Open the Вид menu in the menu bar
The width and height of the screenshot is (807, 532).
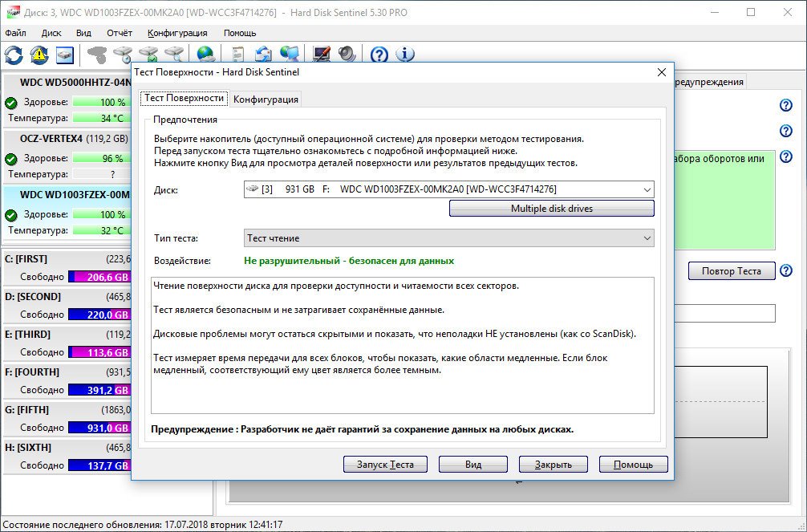83,33
